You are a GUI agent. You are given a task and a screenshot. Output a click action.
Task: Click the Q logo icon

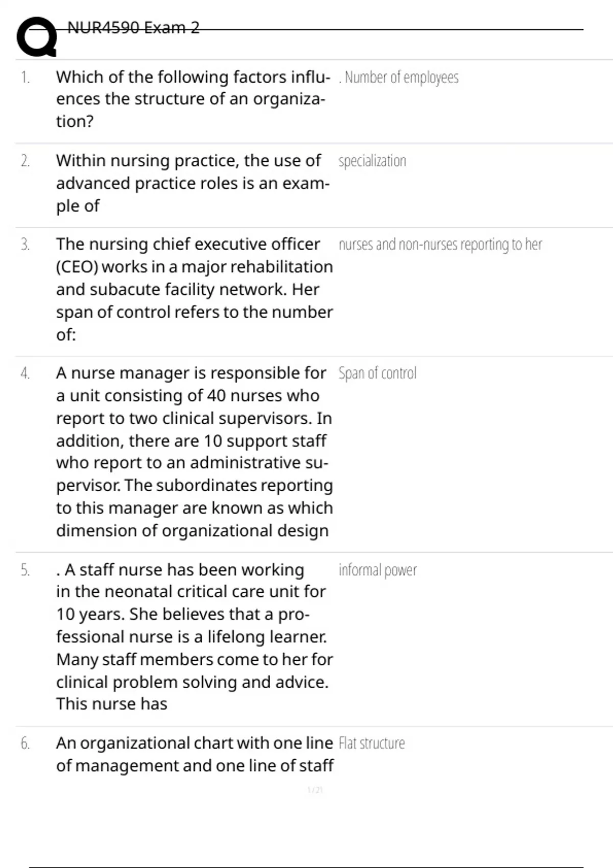[36, 37]
